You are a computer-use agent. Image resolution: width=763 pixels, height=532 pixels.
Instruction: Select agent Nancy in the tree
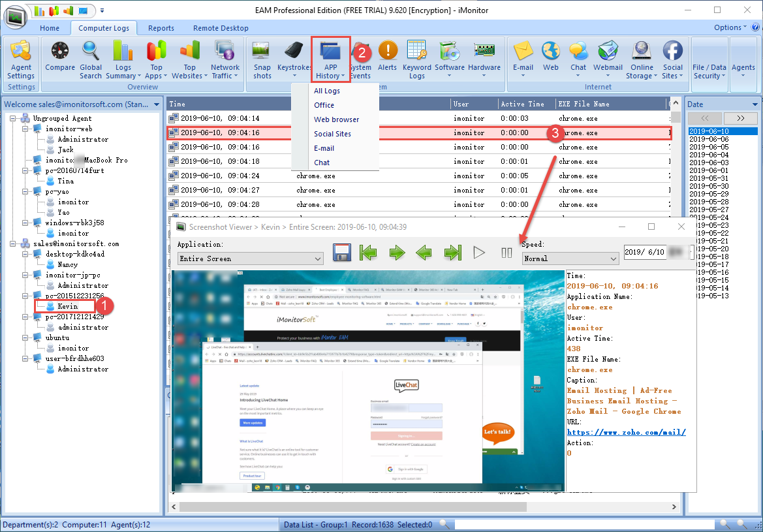[x=68, y=265]
